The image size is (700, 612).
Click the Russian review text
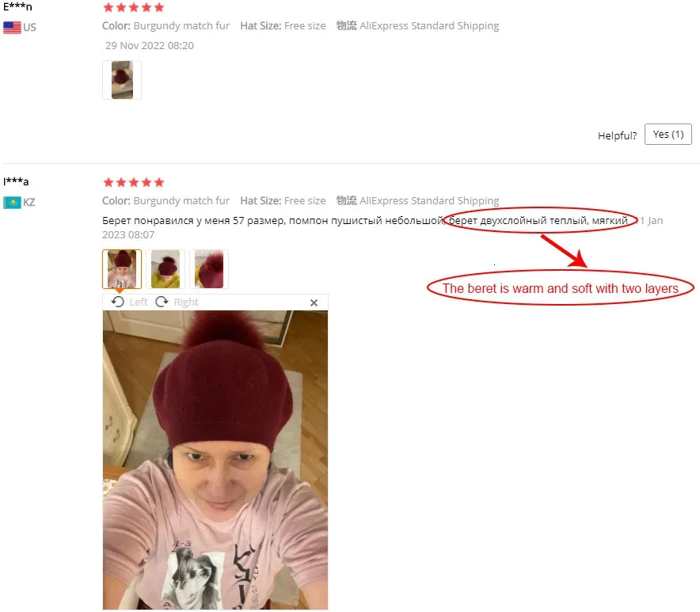(365, 221)
